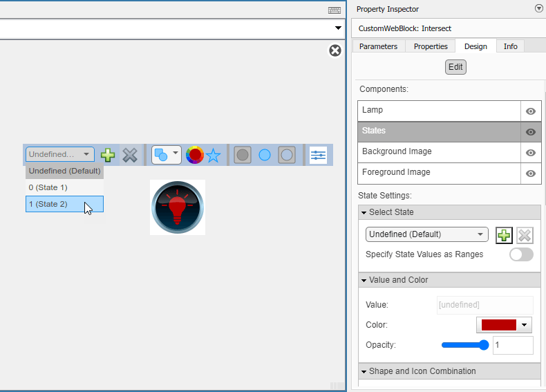Toggle visibility eye for Lamp

tap(531, 111)
